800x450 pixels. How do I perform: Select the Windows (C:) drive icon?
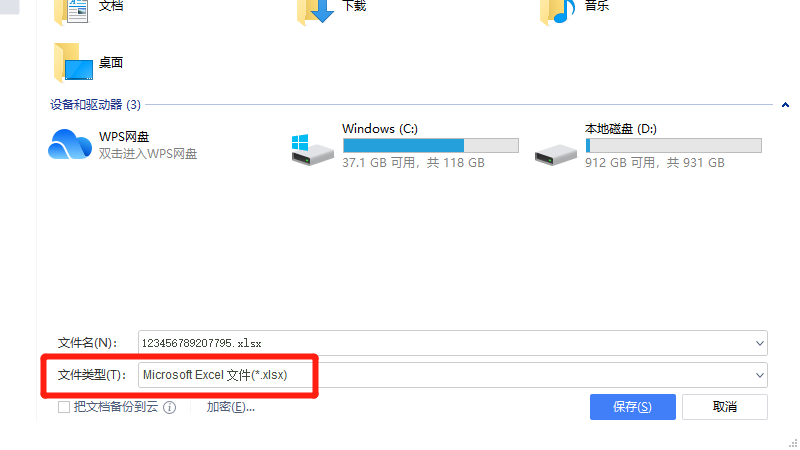click(312, 149)
